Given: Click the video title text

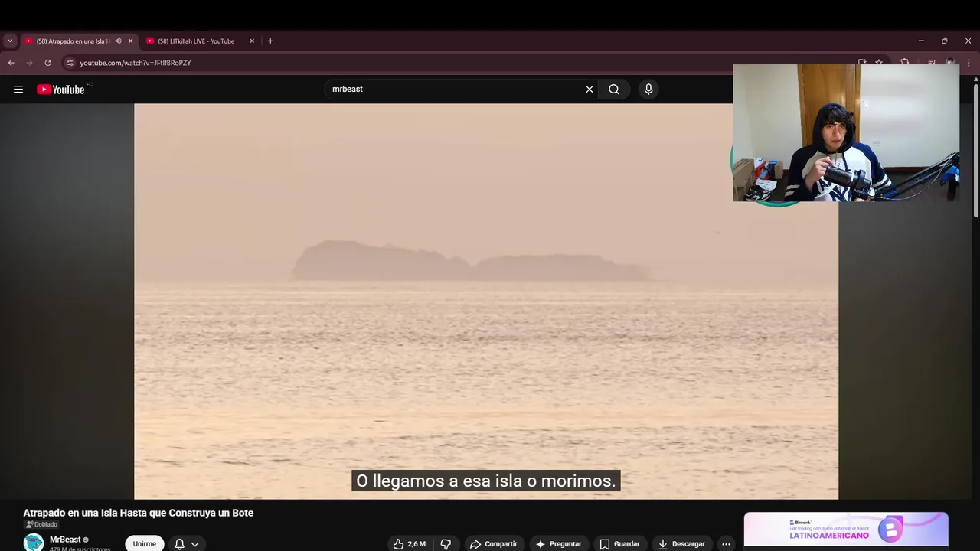Looking at the screenshot, I should point(138,513).
